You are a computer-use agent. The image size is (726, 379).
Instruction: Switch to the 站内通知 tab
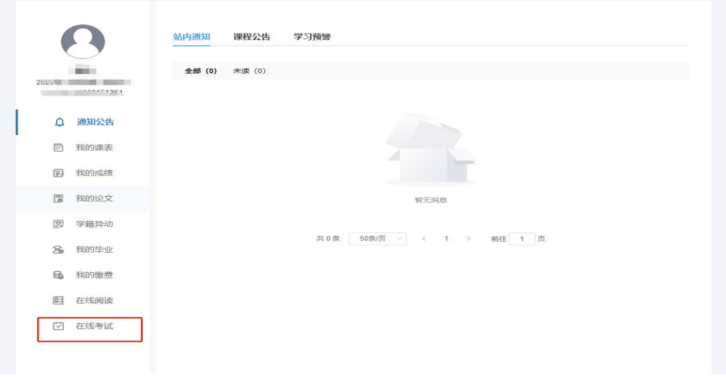[x=192, y=37]
